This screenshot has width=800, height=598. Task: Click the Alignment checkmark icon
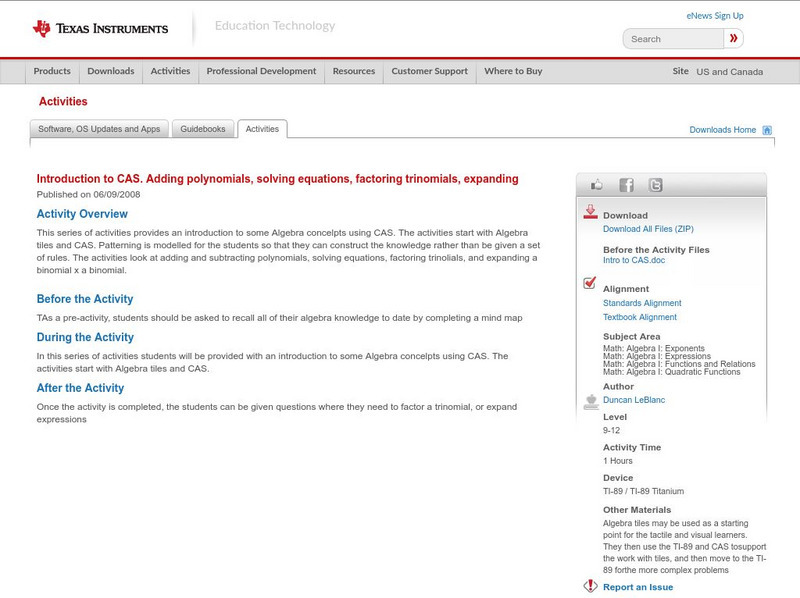pos(590,282)
